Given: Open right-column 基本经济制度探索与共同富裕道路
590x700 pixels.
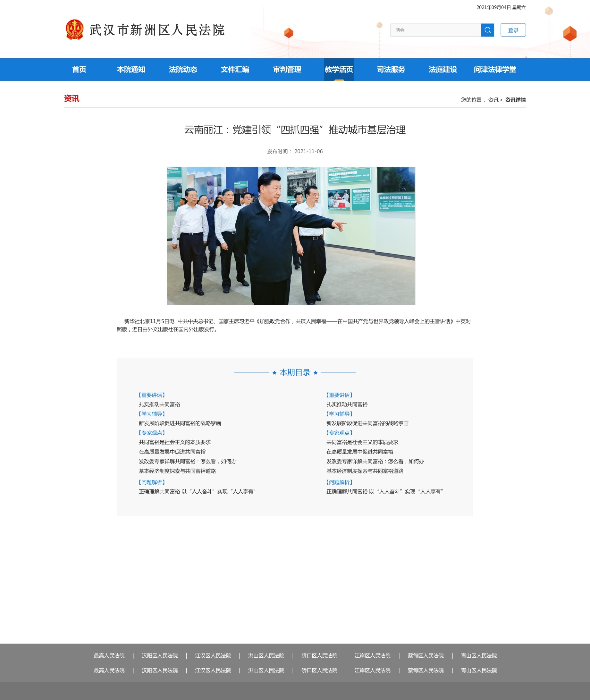Looking at the screenshot, I should click(365, 471).
